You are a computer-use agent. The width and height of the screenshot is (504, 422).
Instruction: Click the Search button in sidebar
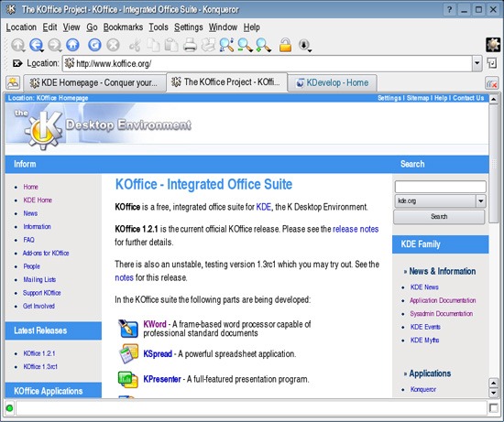(439, 217)
